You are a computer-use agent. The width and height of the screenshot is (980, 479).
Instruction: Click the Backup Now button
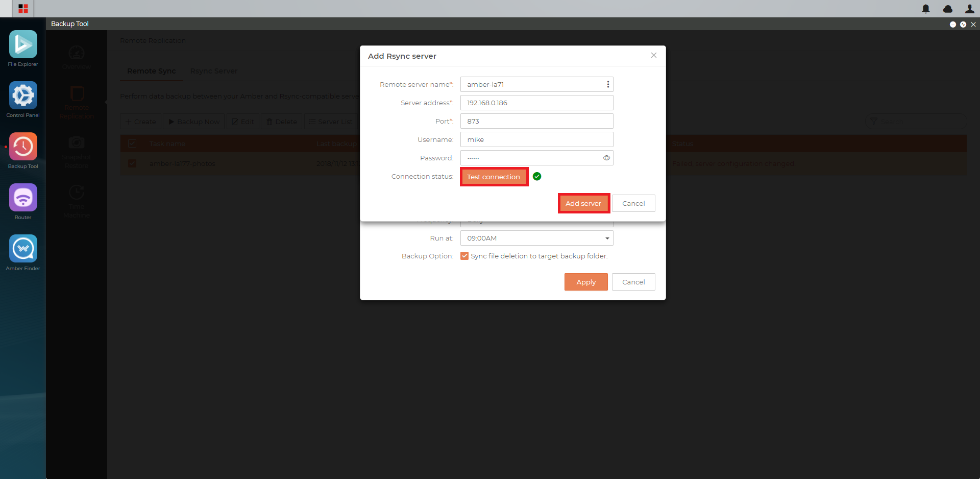(x=194, y=122)
